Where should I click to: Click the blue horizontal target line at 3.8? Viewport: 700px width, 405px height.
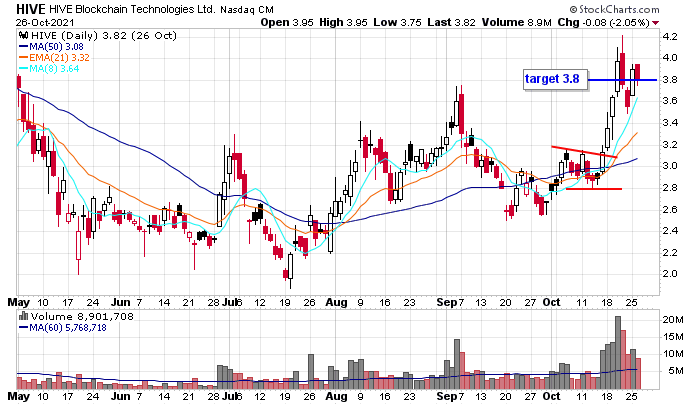click(x=622, y=80)
